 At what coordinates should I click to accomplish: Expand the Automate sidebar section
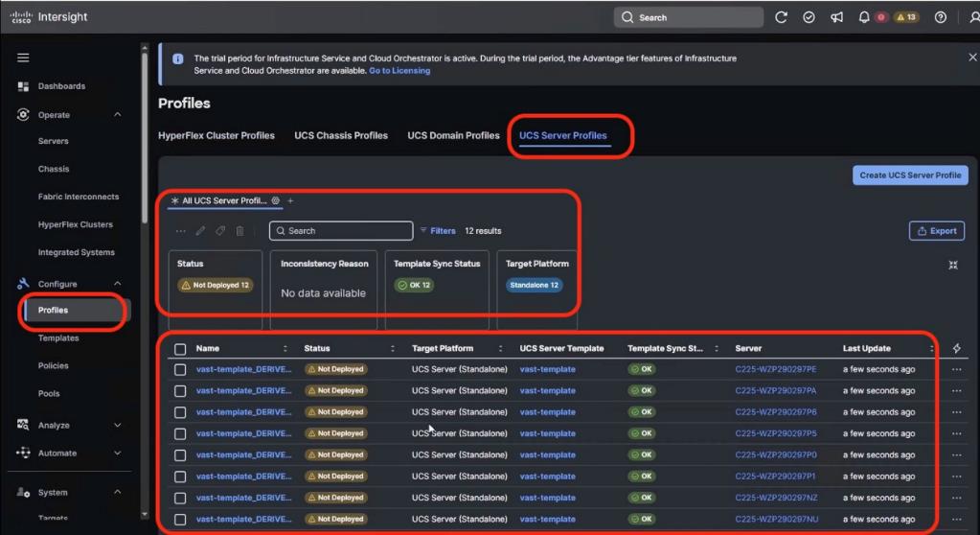[118, 453]
